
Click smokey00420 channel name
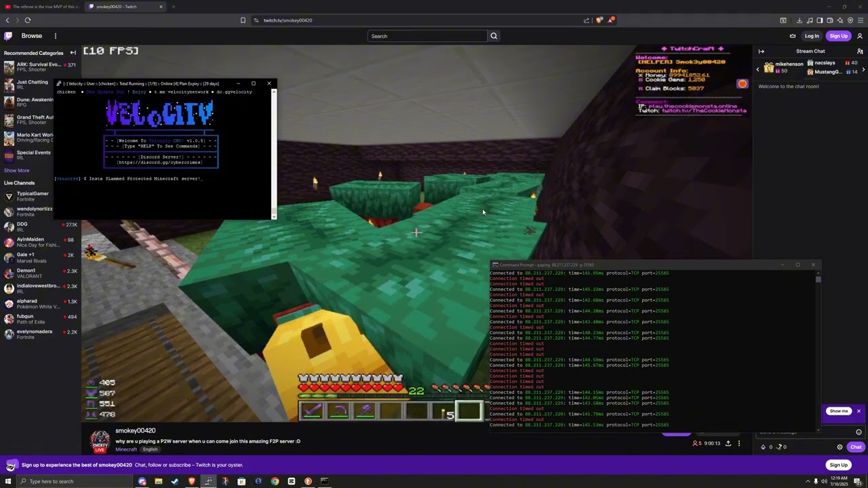135,430
